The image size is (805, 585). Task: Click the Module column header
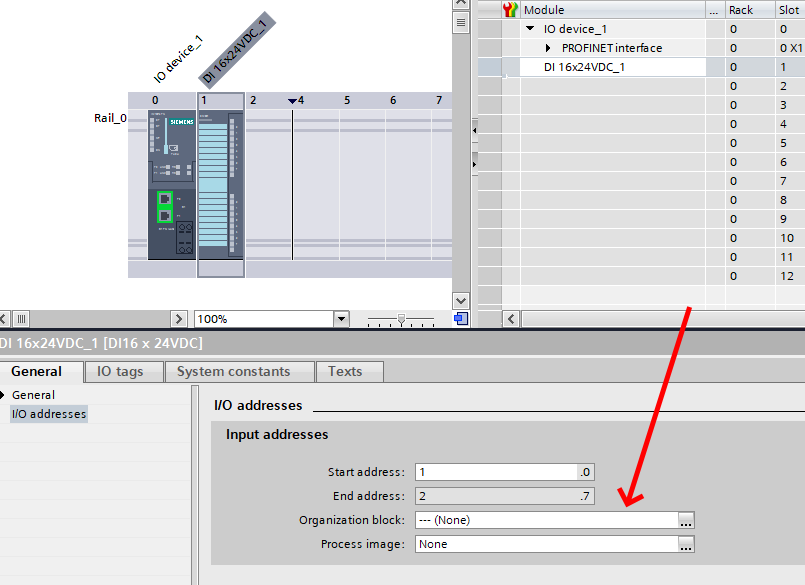pos(613,10)
